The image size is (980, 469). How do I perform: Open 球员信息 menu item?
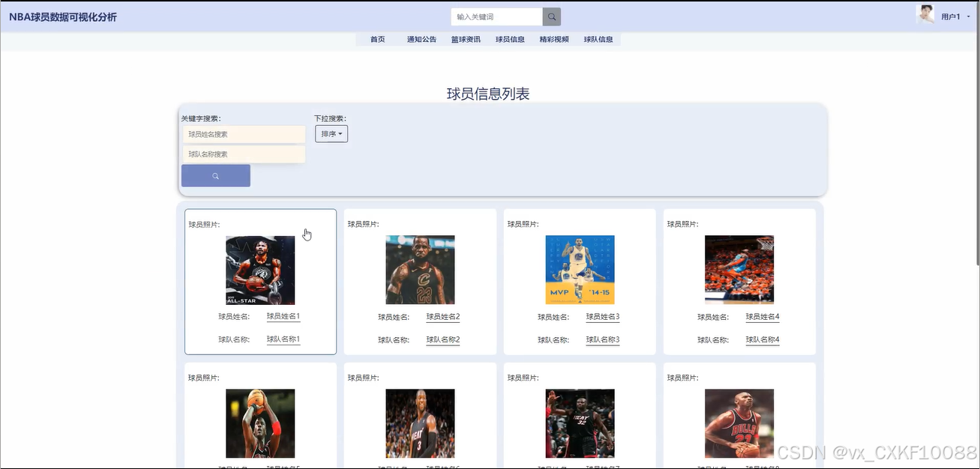click(x=510, y=40)
